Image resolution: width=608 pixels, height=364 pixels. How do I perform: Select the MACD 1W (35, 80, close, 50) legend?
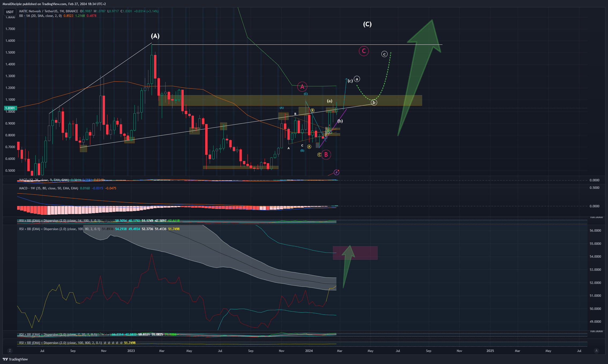pyautogui.click(x=49, y=188)
